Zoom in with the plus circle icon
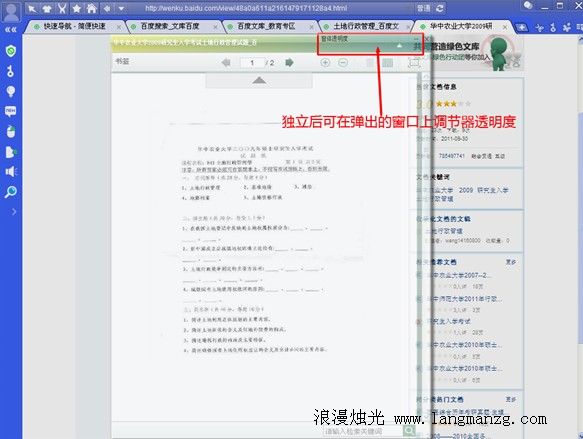The height and width of the screenshot is (439, 583). [x=325, y=62]
